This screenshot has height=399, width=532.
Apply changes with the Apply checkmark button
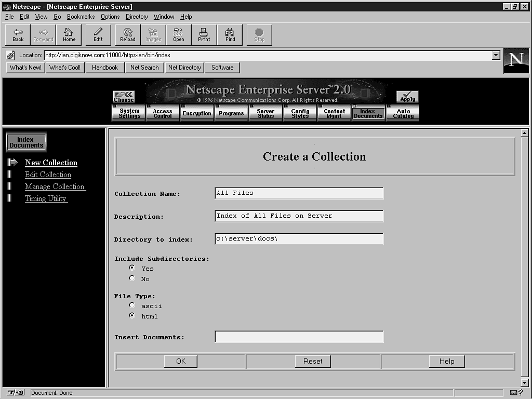pyautogui.click(x=407, y=97)
